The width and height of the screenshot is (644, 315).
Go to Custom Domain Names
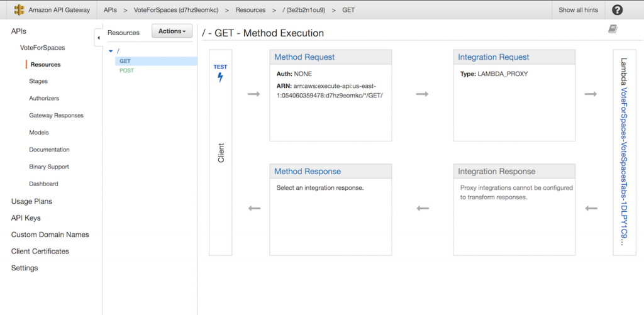pos(50,235)
